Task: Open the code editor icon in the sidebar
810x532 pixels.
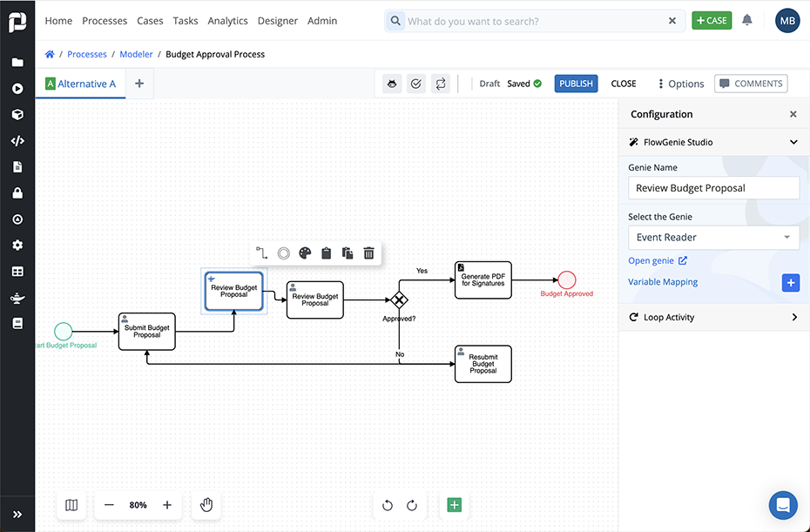Action: point(17,140)
